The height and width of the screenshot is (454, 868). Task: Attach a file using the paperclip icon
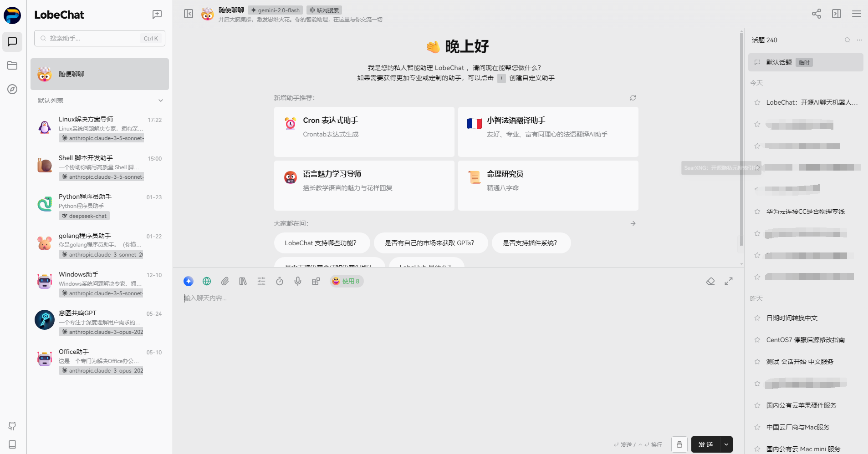click(x=225, y=281)
